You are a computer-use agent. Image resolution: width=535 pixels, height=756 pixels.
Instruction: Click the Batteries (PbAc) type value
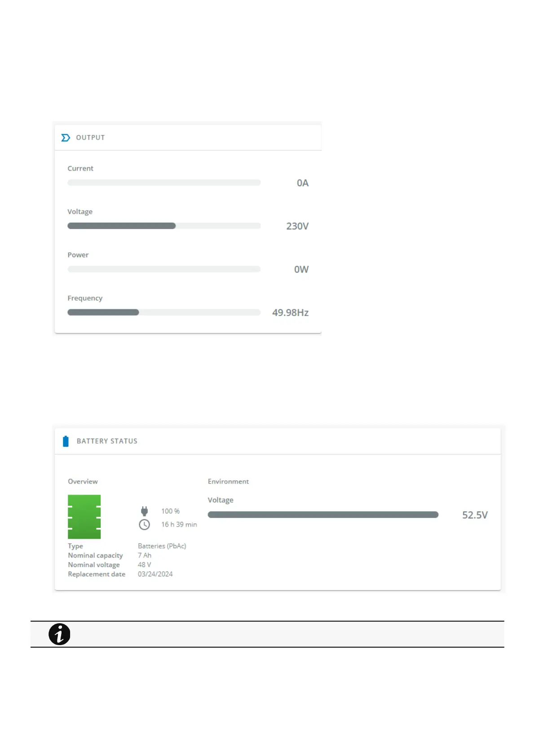coord(162,546)
